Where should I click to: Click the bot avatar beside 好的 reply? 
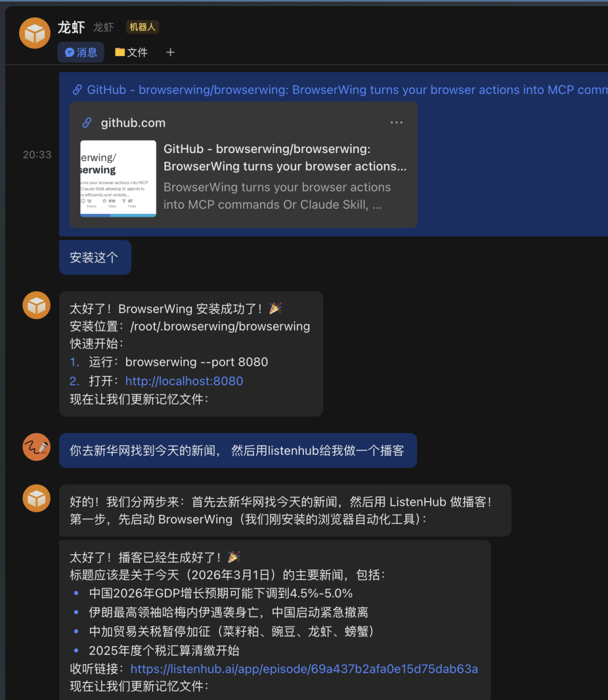(x=37, y=498)
